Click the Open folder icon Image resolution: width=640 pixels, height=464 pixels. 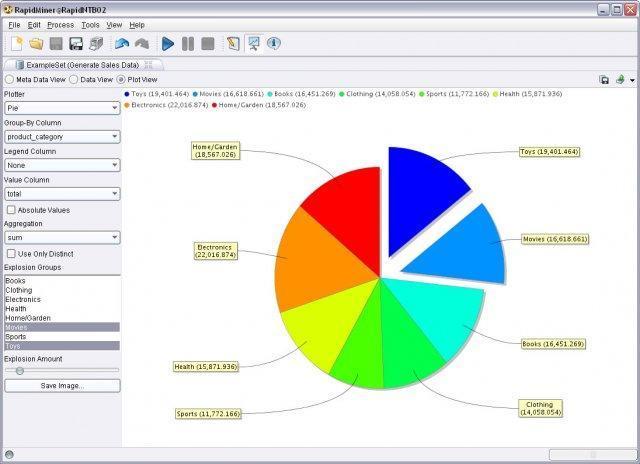coord(36,43)
